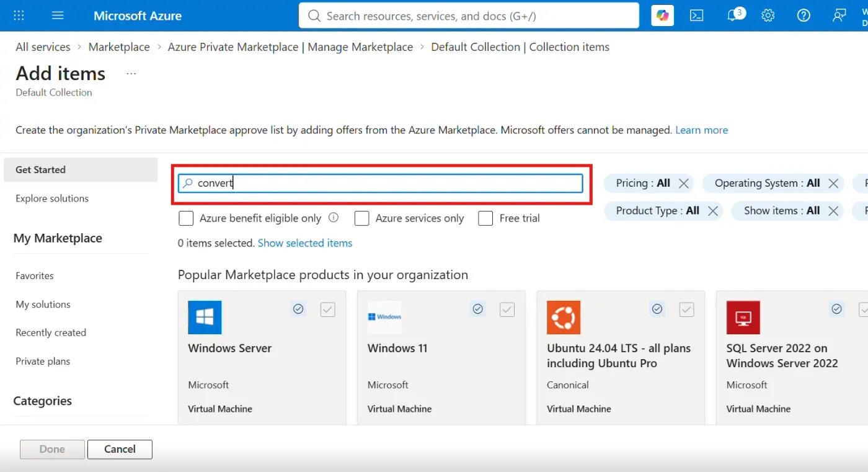This screenshot has width=868, height=472.
Task: Open the Azure portal apps grid icon
Action: (19, 16)
